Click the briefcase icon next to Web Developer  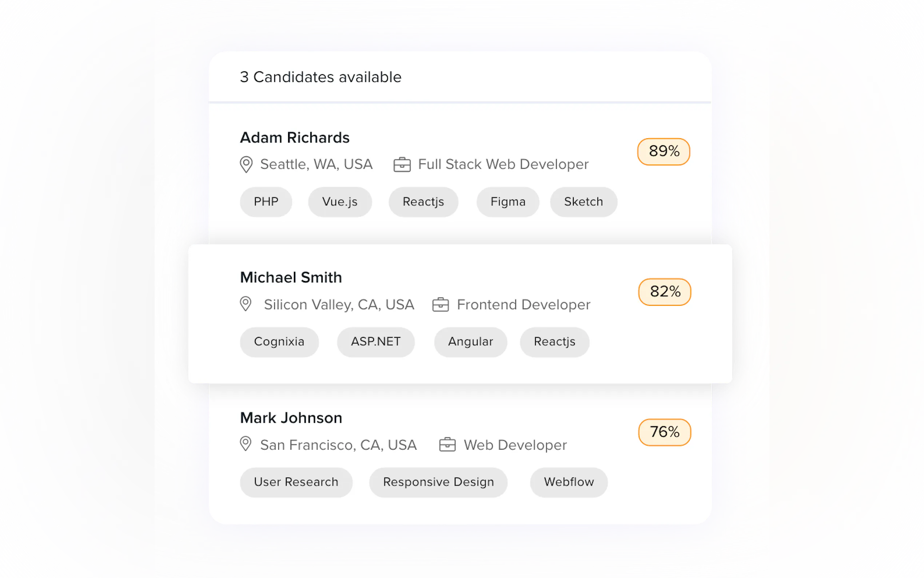(447, 444)
